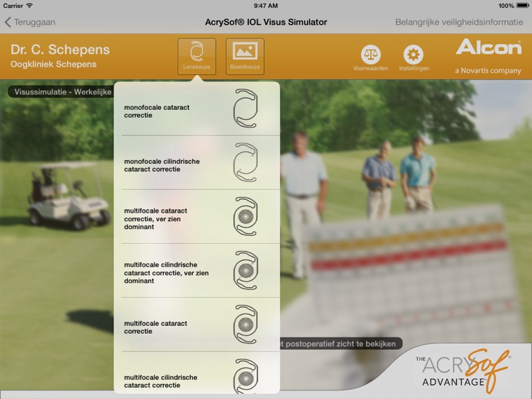532x399 pixels.
Task: Click the postoperatief zicht te bekijken hint
Action: (x=340, y=344)
